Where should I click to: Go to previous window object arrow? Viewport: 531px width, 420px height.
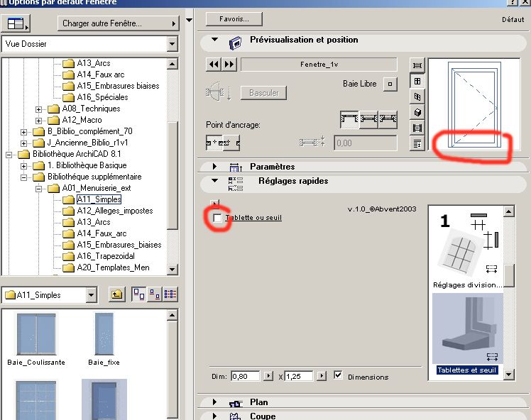tap(214, 65)
